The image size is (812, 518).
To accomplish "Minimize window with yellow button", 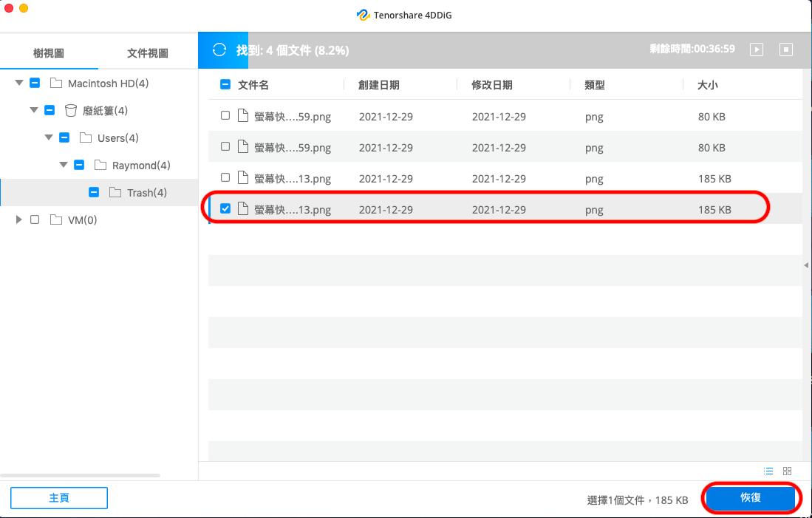I will pos(24,8).
